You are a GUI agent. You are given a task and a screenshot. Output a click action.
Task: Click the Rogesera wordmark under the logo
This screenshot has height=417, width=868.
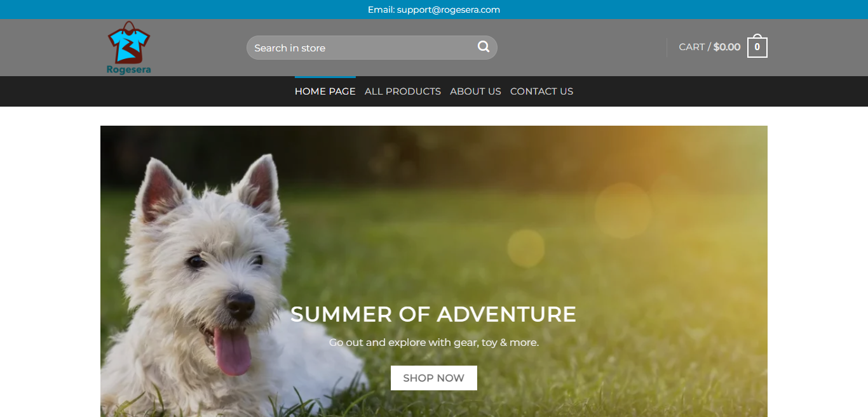pyautogui.click(x=129, y=70)
